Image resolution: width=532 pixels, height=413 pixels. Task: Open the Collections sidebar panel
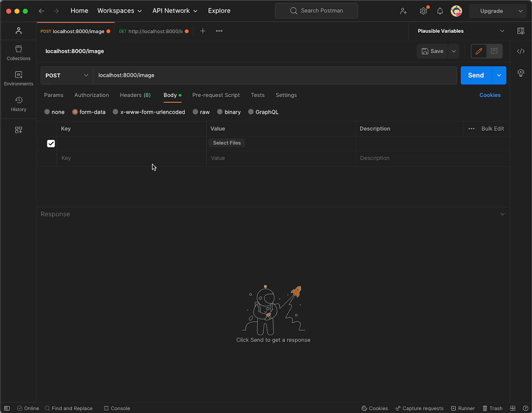(x=18, y=53)
